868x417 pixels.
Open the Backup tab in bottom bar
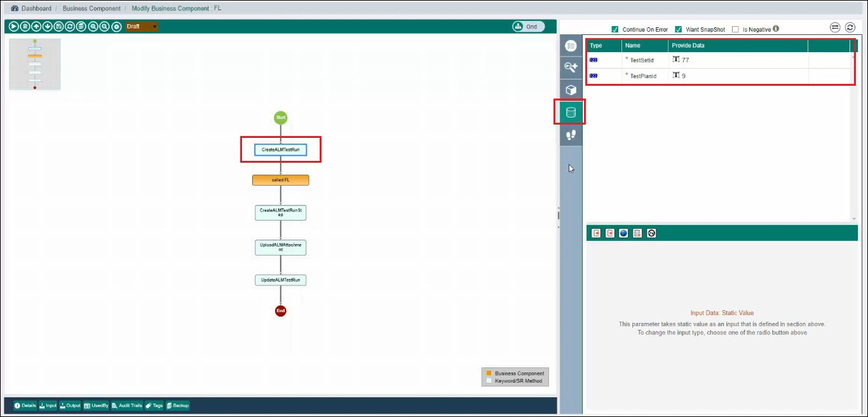point(177,406)
